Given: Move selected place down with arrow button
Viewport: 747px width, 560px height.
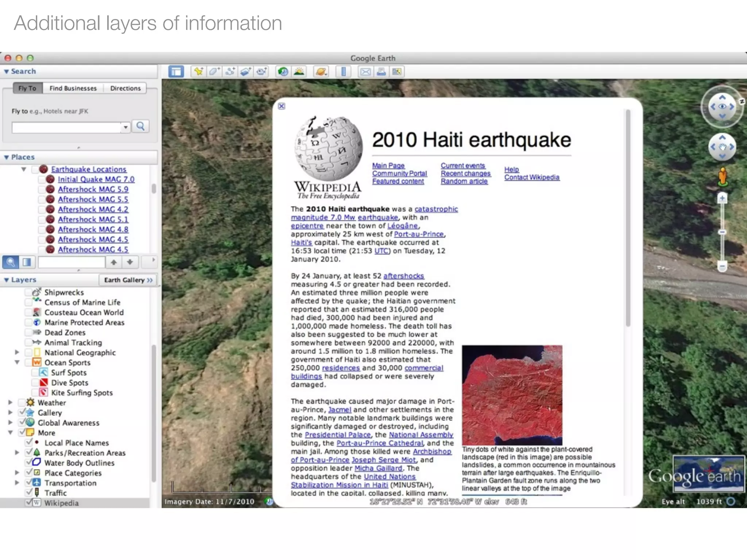Looking at the screenshot, I should [130, 262].
